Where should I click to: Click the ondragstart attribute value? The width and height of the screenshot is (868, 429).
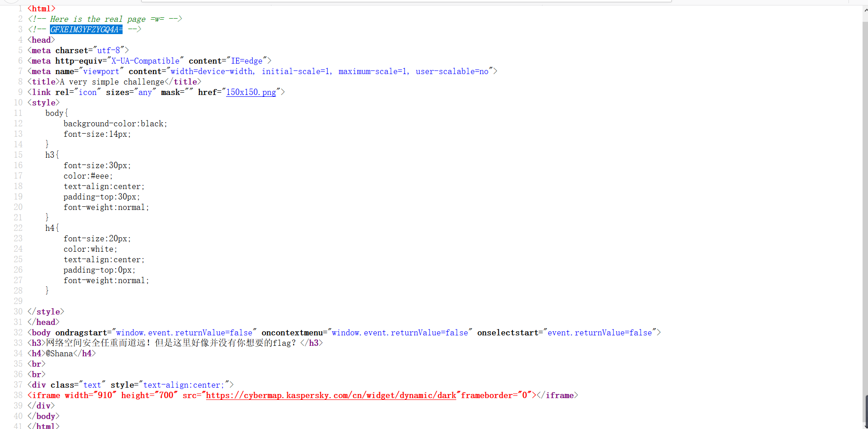[x=184, y=333]
